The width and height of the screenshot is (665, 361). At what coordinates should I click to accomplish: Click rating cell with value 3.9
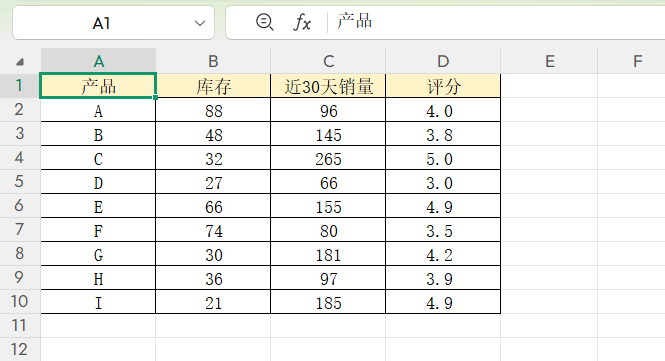coord(443,278)
